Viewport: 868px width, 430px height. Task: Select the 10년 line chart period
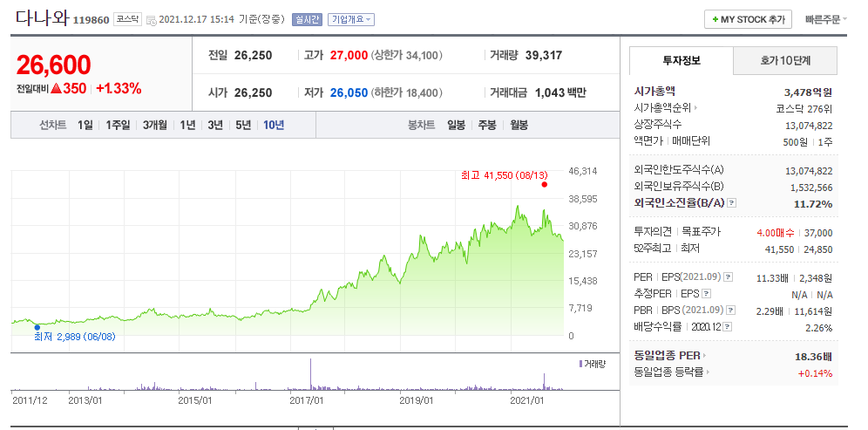(x=274, y=126)
